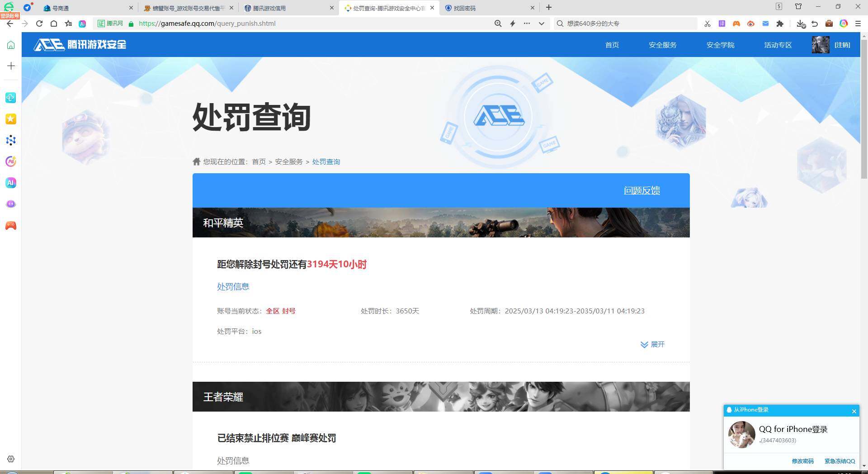Click the [注销] logout link
The height and width of the screenshot is (474, 868).
pyautogui.click(x=842, y=45)
